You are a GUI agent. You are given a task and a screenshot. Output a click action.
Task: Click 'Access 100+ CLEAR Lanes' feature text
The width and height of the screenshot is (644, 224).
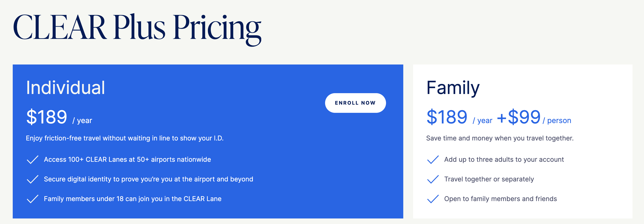[127, 160]
